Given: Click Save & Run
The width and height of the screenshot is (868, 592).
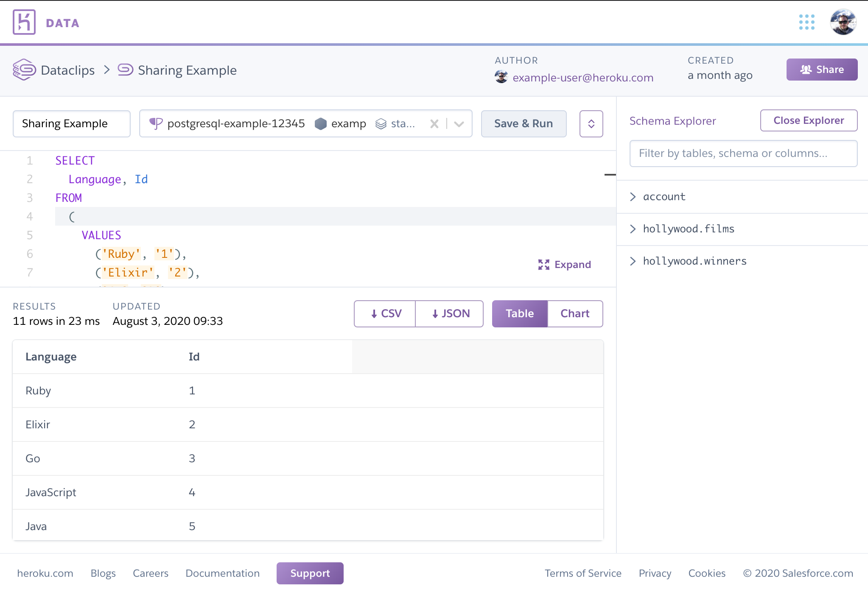Looking at the screenshot, I should (524, 123).
